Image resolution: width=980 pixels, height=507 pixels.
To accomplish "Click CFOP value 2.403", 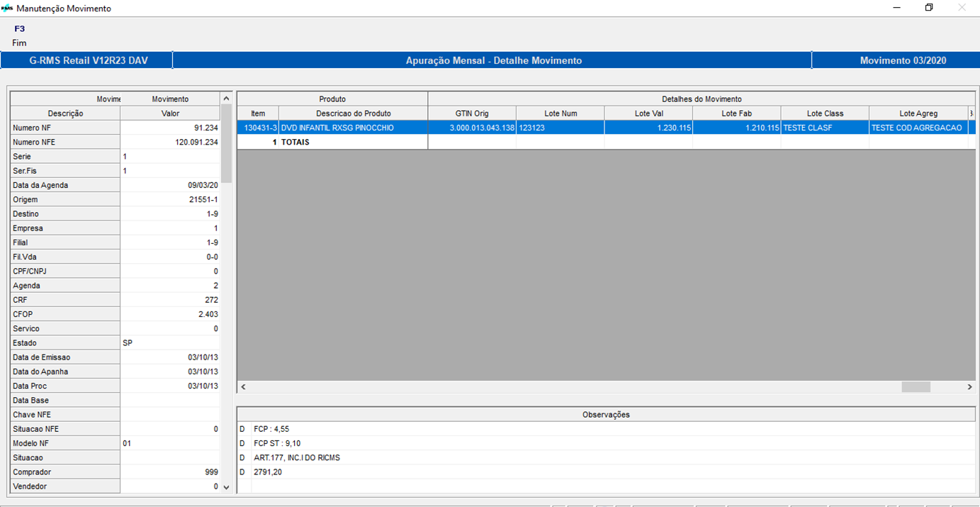I will [170, 314].
